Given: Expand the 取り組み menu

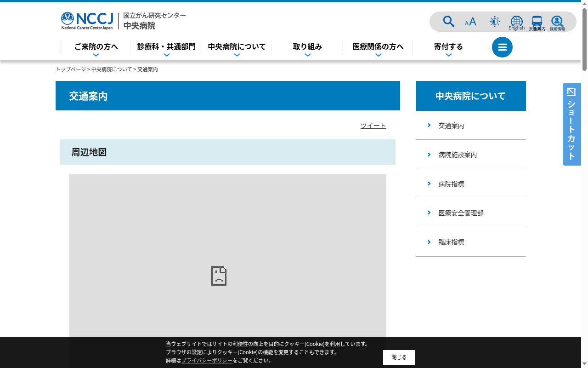Looking at the screenshot, I should coord(307,48).
